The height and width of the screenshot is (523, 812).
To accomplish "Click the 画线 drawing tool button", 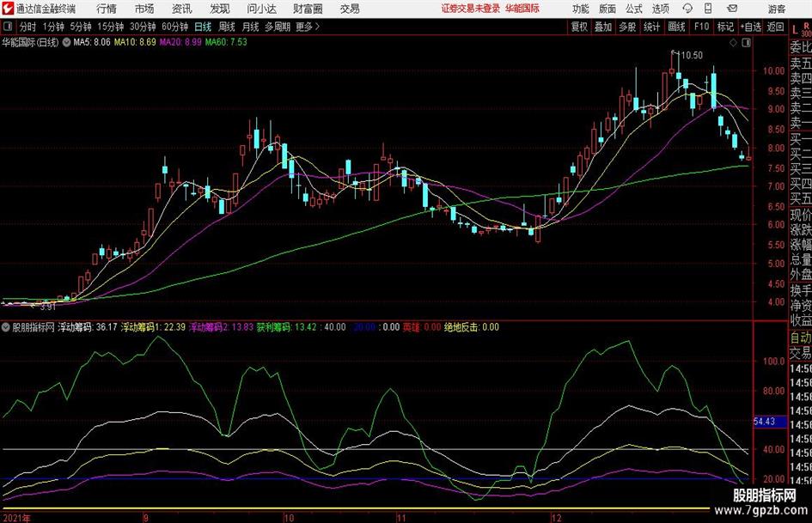I will pos(676,27).
